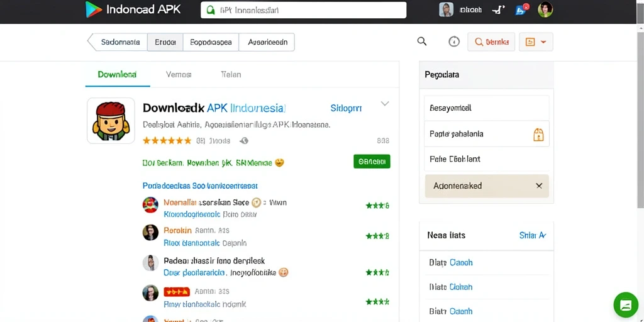Click the avatar of 'Perokiin' review
Screen dimensions: 644x322
coord(150,233)
